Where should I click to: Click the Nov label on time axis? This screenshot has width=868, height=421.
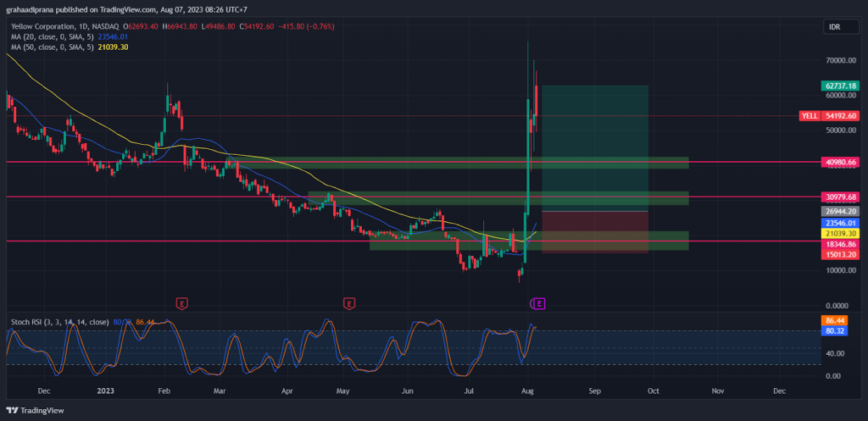[x=717, y=391]
